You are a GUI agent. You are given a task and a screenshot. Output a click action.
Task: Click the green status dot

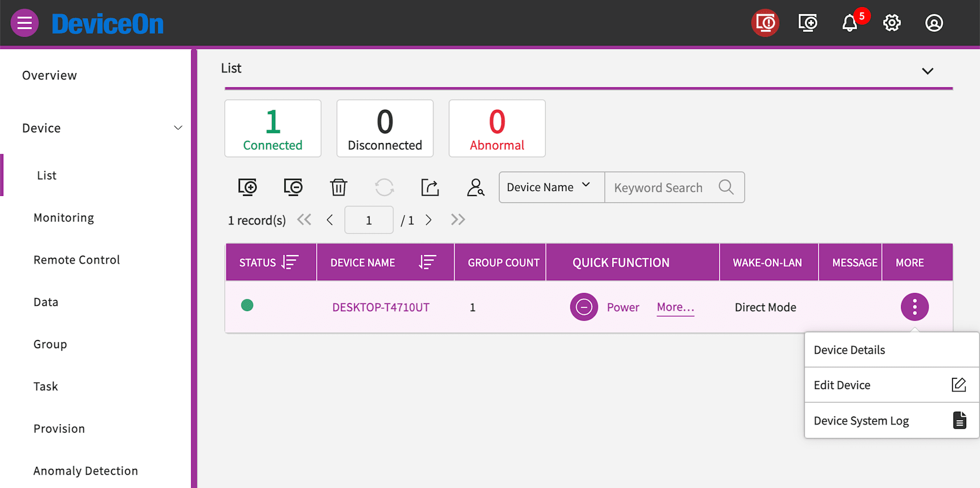(x=247, y=305)
